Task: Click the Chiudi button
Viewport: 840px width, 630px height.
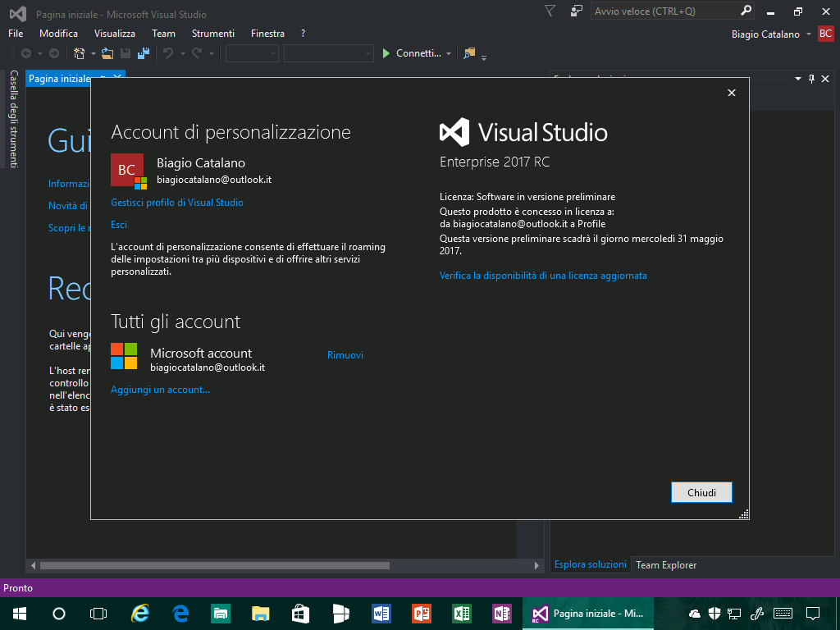Action: [x=701, y=492]
